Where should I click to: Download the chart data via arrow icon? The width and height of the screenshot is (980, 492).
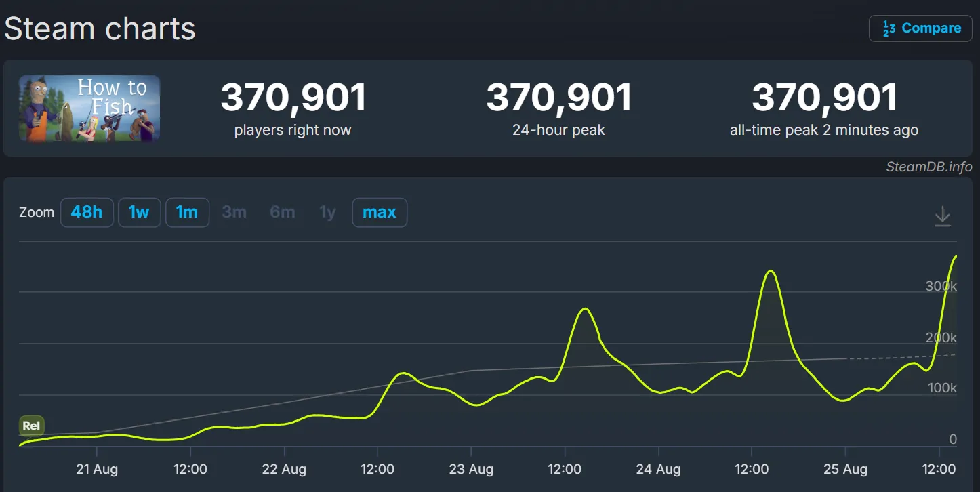click(x=943, y=216)
